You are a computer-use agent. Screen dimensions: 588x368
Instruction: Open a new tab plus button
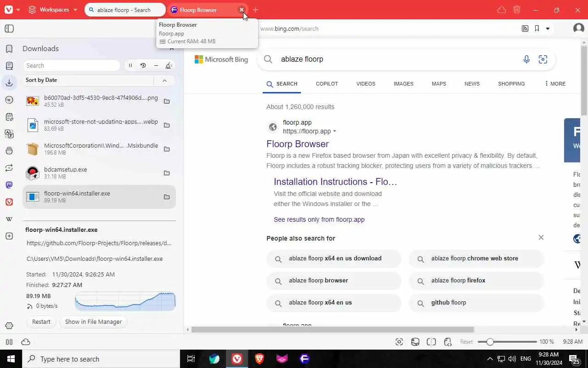coord(255,10)
